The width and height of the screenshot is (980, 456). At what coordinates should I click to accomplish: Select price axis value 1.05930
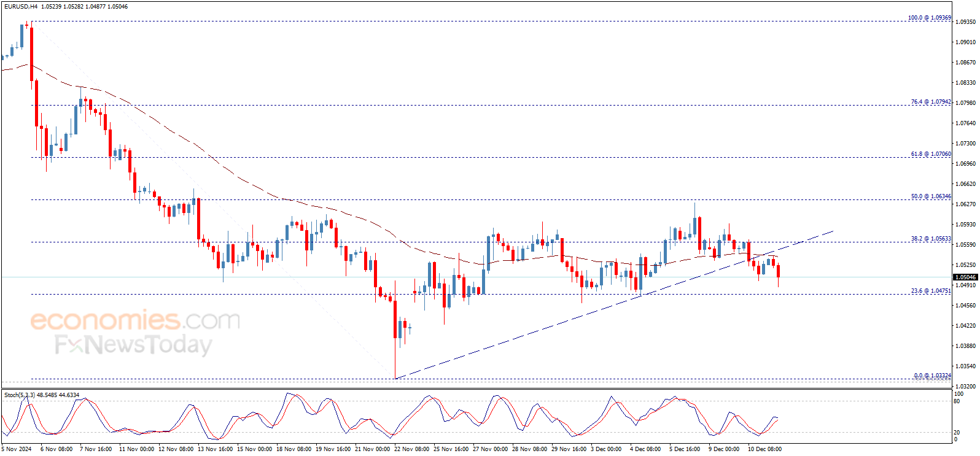(x=966, y=225)
